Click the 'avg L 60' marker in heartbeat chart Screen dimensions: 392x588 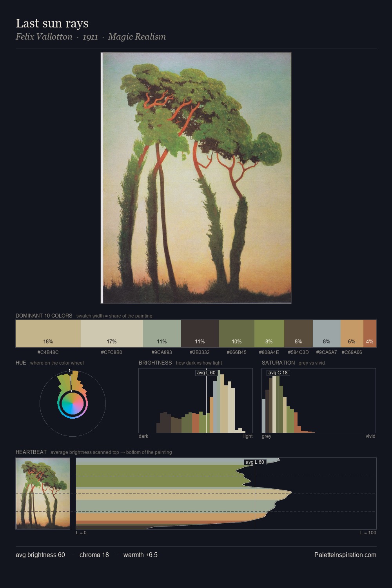click(255, 462)
